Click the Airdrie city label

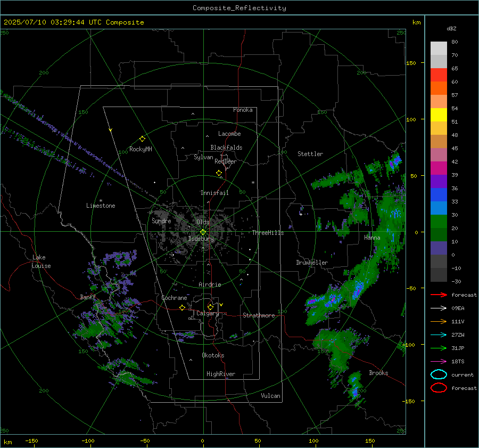[x=210, y=284]
